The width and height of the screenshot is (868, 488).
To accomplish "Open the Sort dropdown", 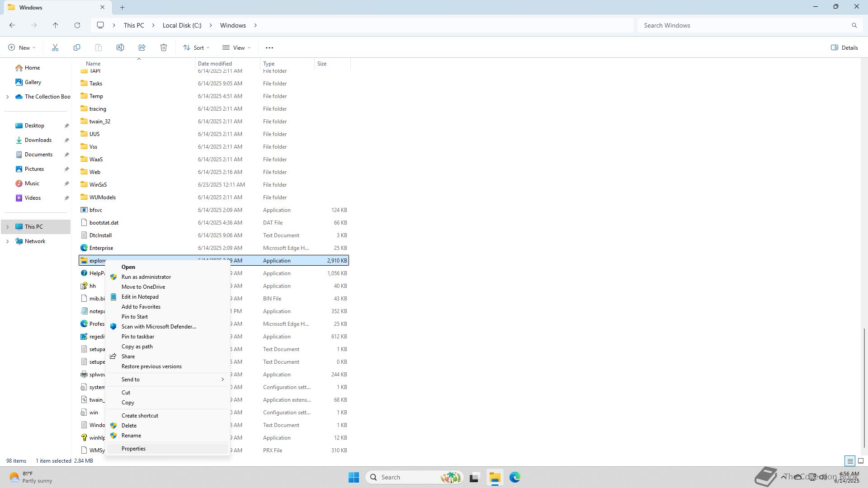I will pos(196,47).
